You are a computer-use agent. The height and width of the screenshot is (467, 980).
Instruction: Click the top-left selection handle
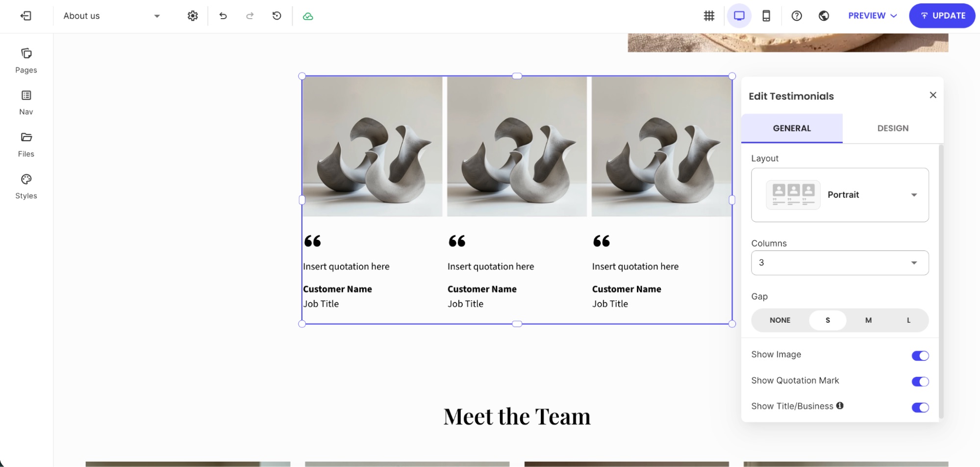tap(302, 76)
